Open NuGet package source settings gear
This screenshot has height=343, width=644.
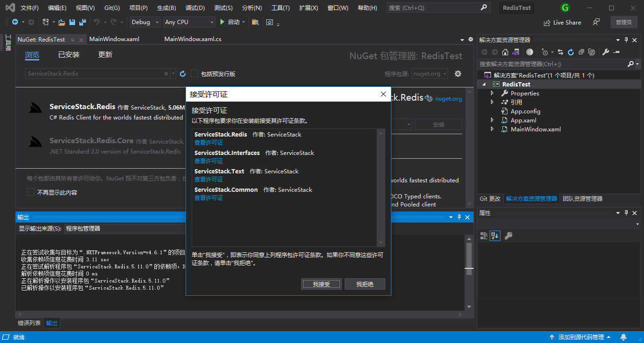click(x=458, y=74)
